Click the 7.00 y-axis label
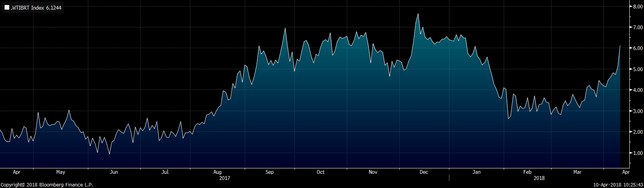This screenshot has width=644, height=188. click(x=637, y=27)
